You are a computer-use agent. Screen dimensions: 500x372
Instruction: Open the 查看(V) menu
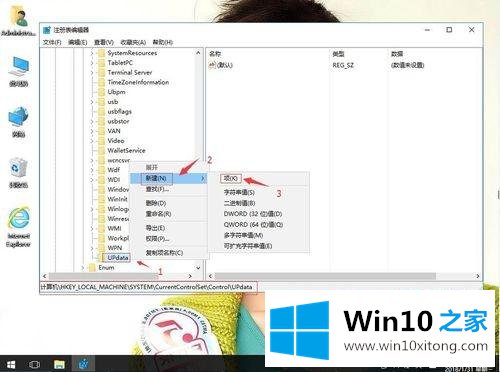[x=104, y=42]
